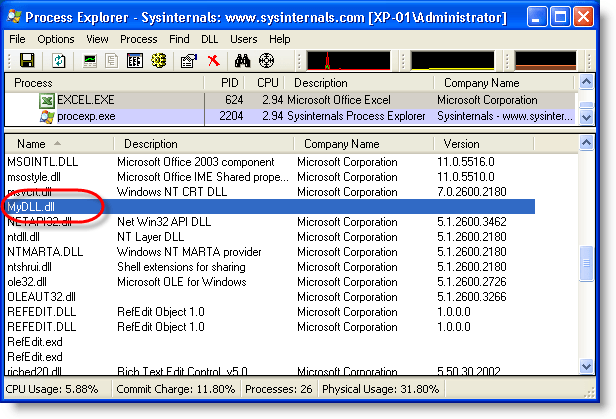Viewport: 616px width, 419px height.
Task: Sort DLL list by Company Name header
Action: (341, 144)
